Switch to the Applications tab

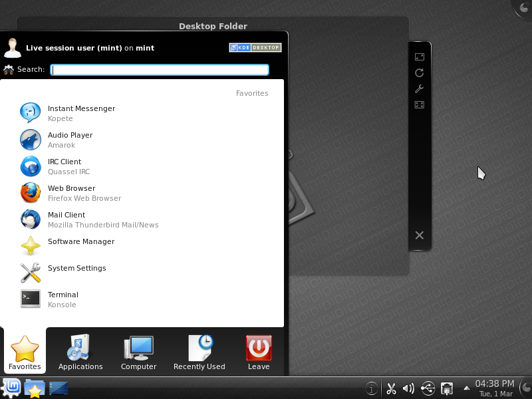[80, 352]
